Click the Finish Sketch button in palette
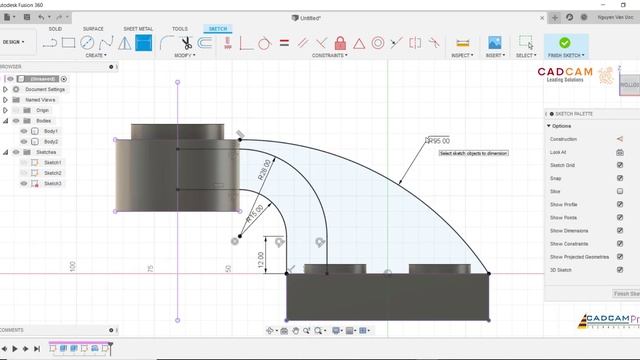Image resolution: width=640 pixels, height=360 pixels. (x=626, y=293)
